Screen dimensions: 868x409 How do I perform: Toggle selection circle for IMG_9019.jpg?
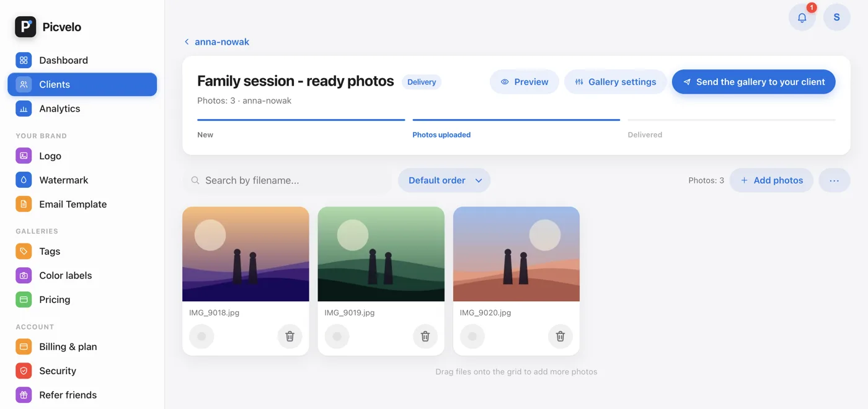(337, 336)
